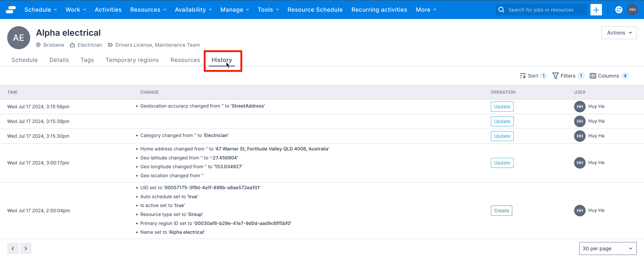Screen dimensions: 644x265
Task: Click the Sort icon button
Action: click(523, 76)
